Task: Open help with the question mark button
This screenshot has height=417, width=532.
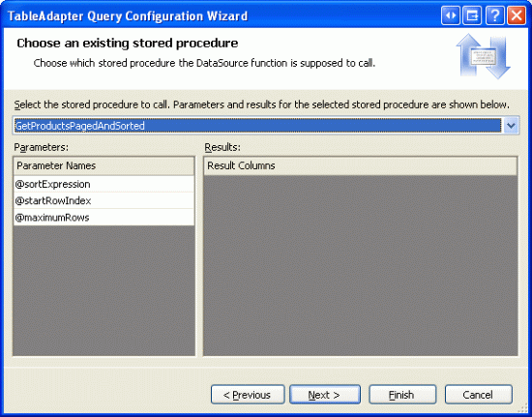Action: tap(494, 15)
